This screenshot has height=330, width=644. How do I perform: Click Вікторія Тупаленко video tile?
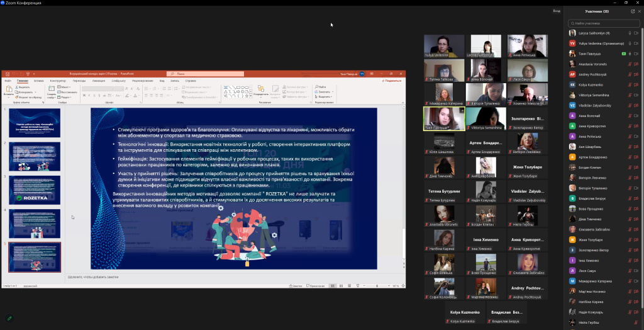[486, 94]
